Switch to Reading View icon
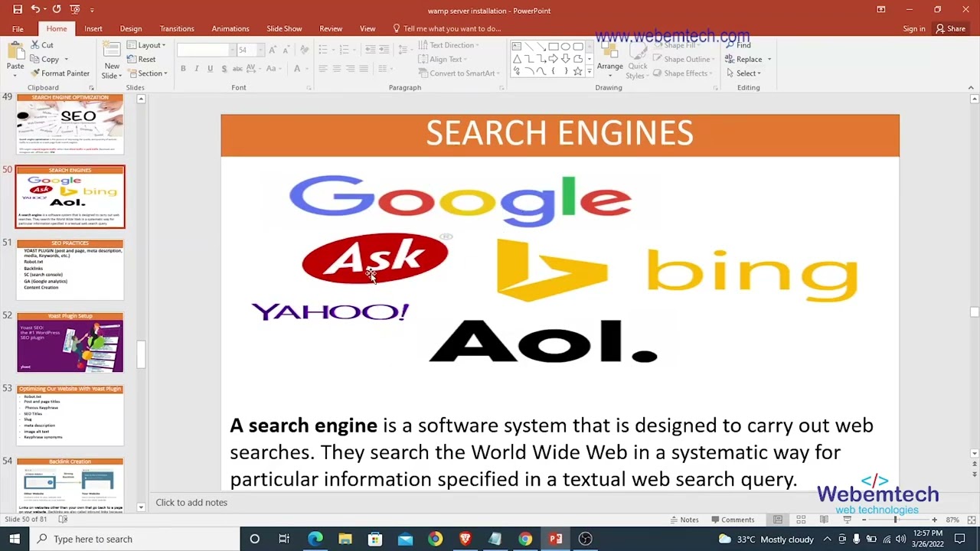This screenshot has width=980, height=551. pos(824,520)
